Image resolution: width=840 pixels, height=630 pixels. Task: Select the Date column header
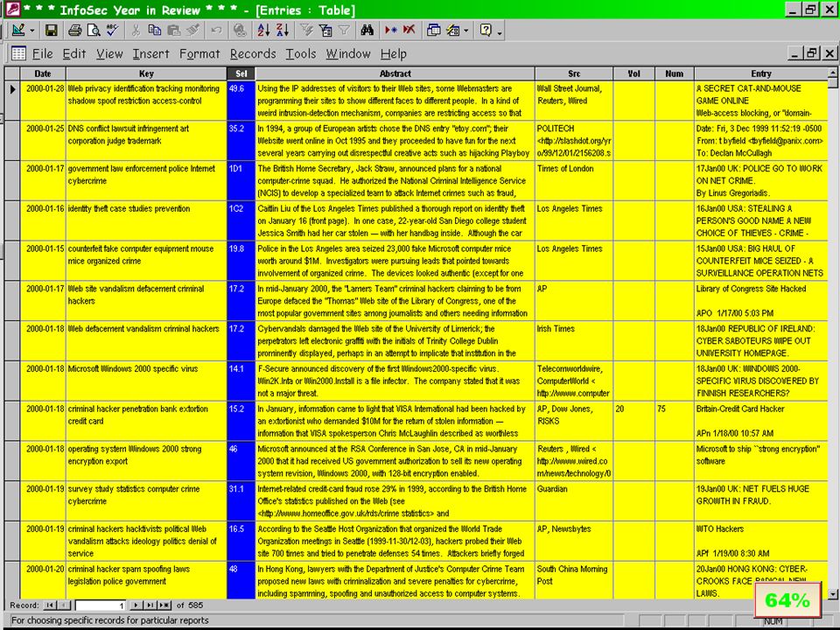point(43,73)
